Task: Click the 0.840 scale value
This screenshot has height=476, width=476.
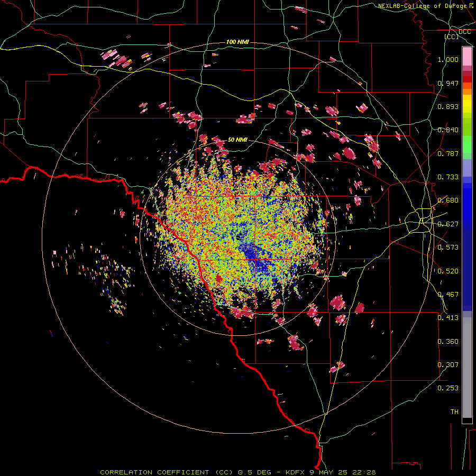Action: click(x=448, y=130)
